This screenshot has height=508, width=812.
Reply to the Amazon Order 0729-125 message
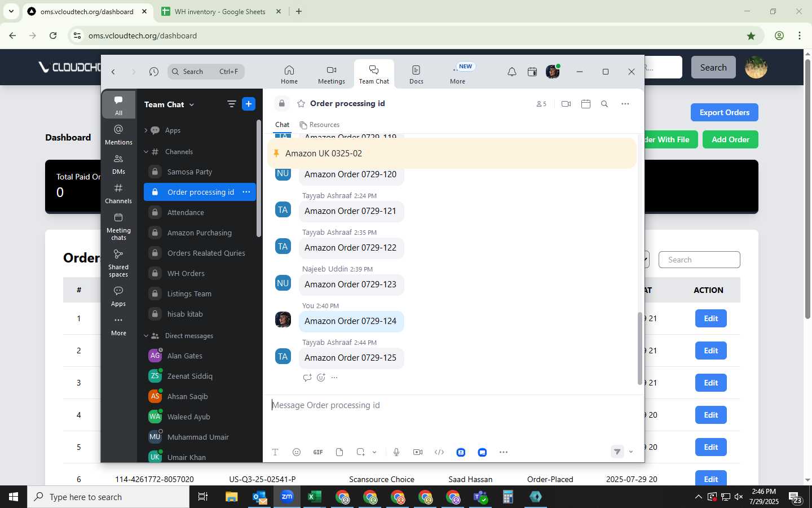coord(307,378)
